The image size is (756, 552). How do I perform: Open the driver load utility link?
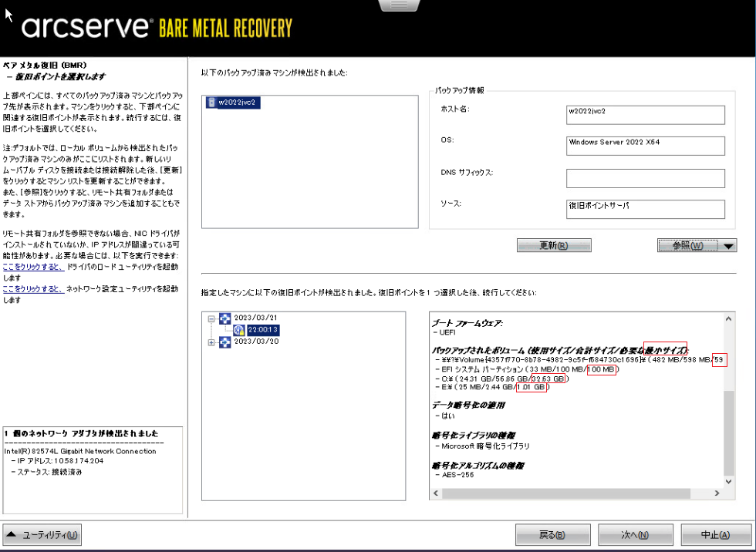pos(33,267)
